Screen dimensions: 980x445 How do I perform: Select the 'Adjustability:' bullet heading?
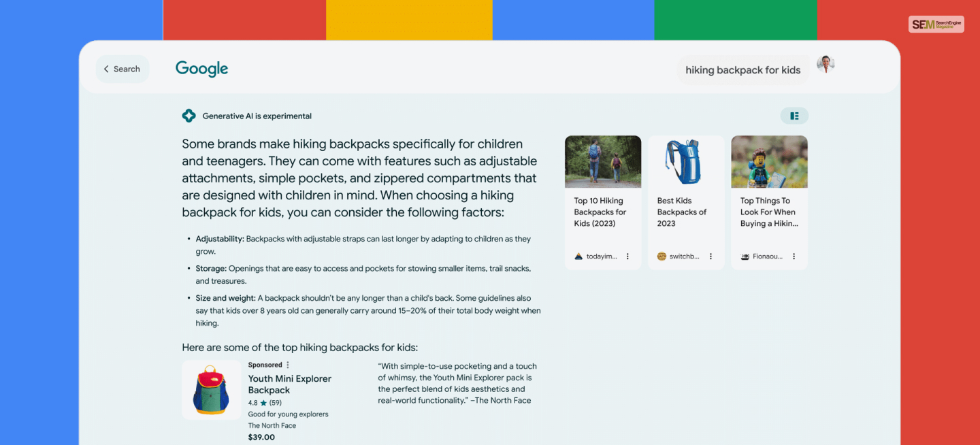coord(220,239)
